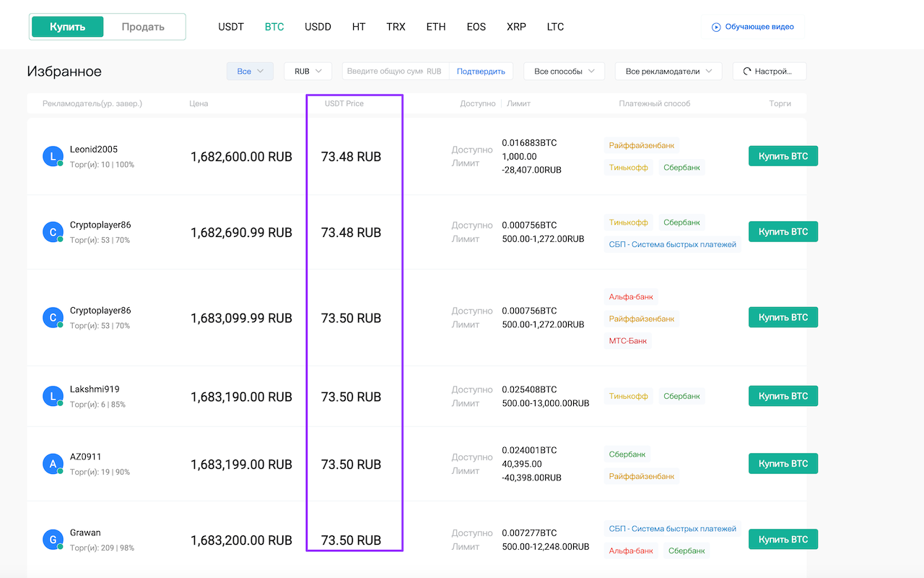Click МТС-Банк payment tag
Image resolution: width=924 pixels, height=578 pixels.
(x=628, y=340)
